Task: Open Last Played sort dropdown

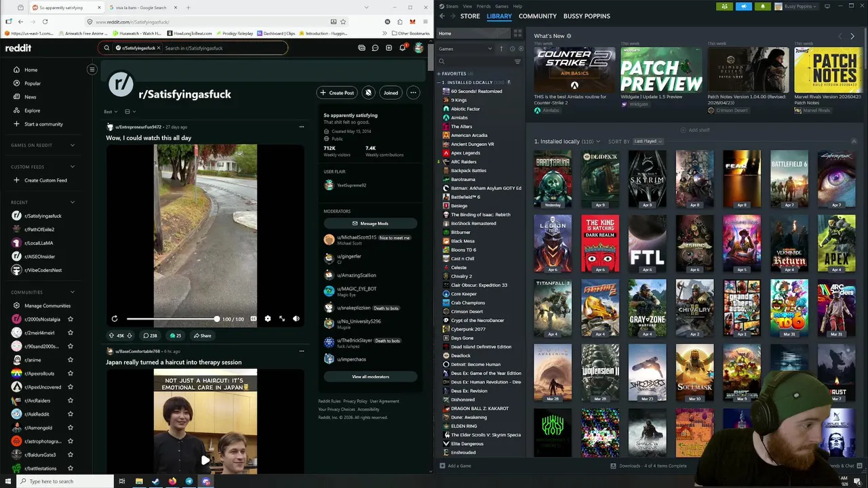Action: 648,141
